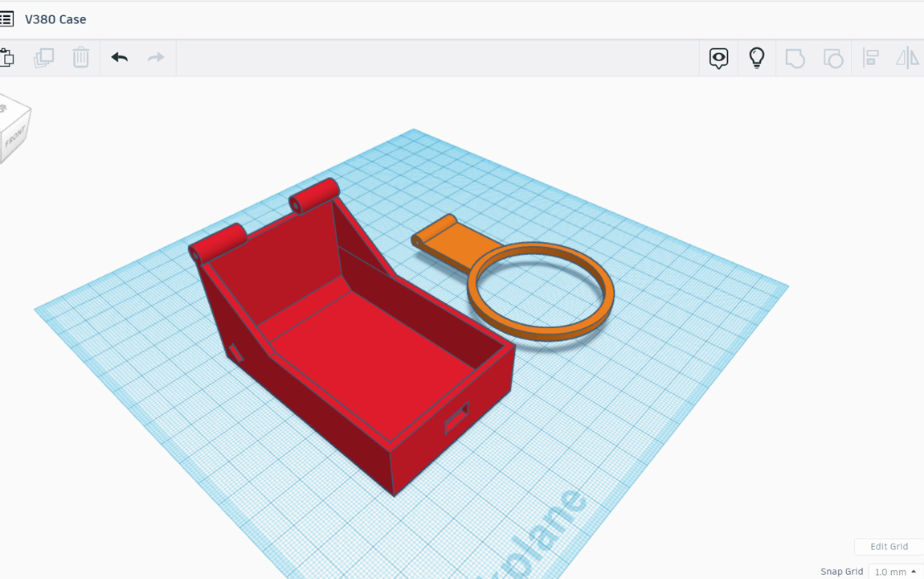The image size is (924, 579).
Task: Undo the last action
Action: point(120,58)
